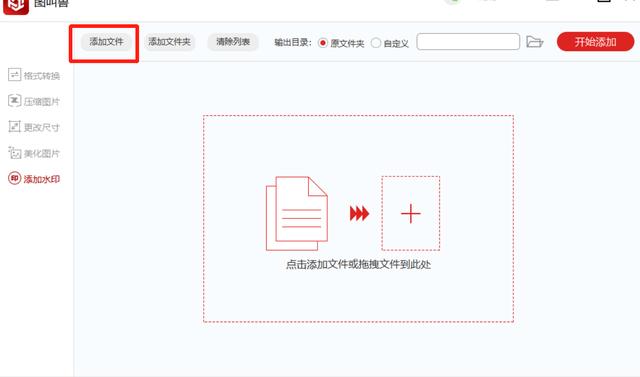Click the 输出目录 label
Image resolution: width=640 pixels, height=377 pixels.
pyautogui.click(x=293, y=42)
